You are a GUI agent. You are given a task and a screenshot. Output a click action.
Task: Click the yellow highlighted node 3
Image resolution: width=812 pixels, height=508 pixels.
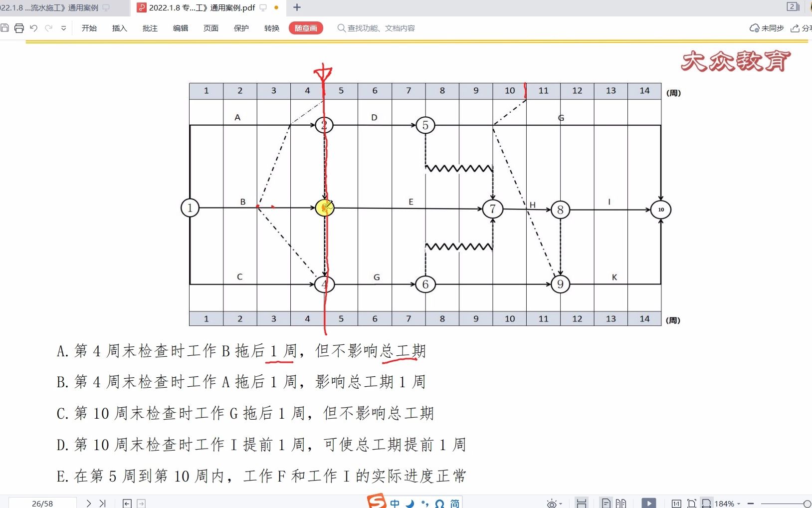tap(325, 208)
